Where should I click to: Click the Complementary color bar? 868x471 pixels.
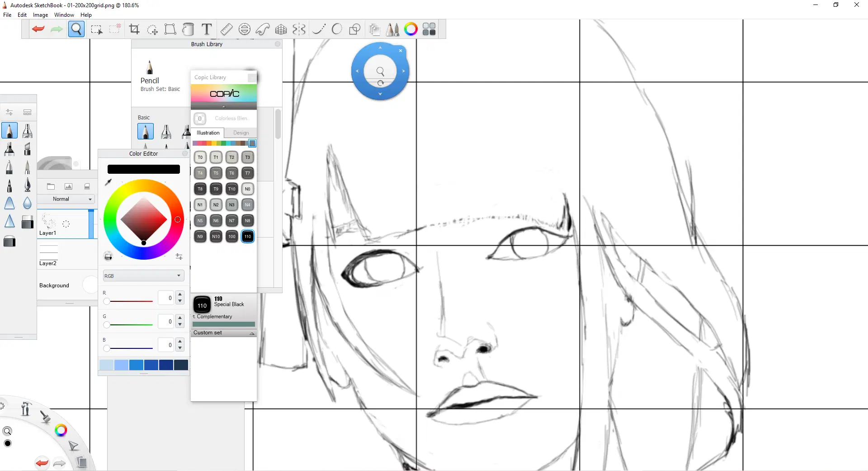tap(224, 324)
